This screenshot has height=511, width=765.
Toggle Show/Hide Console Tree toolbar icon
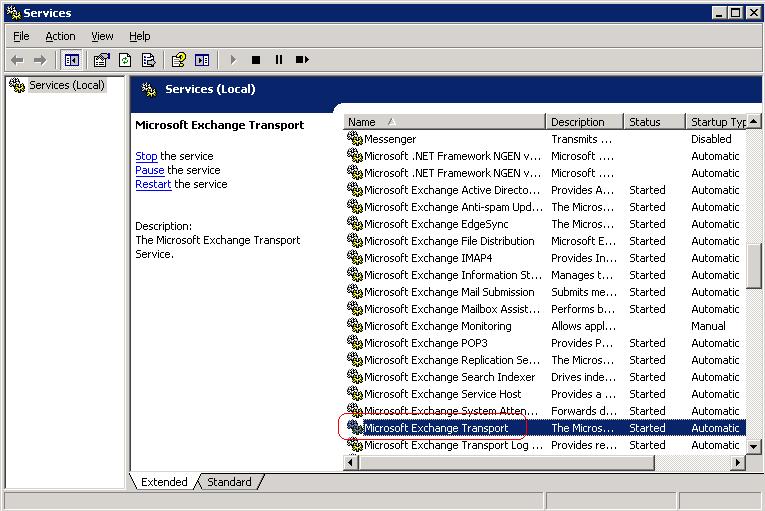point(72,60)
